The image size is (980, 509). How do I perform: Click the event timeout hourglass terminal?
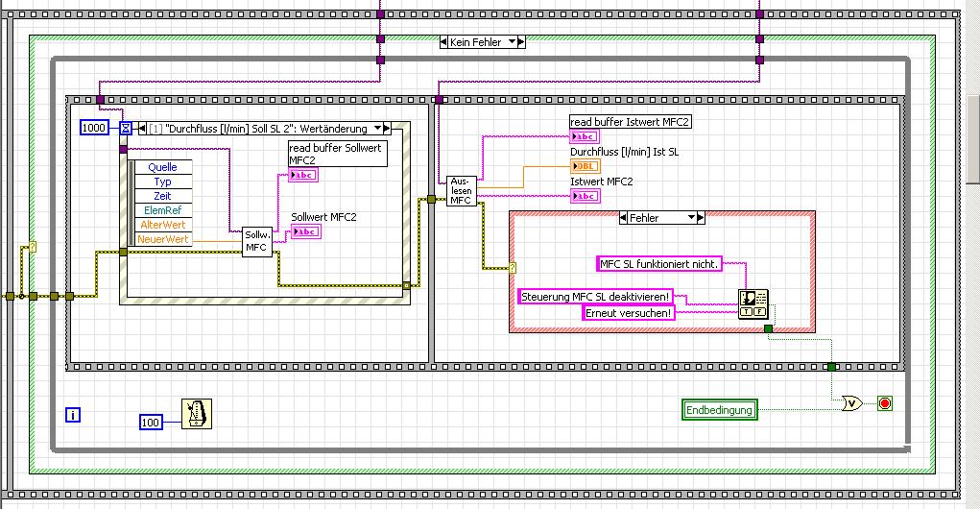(126, 128)
